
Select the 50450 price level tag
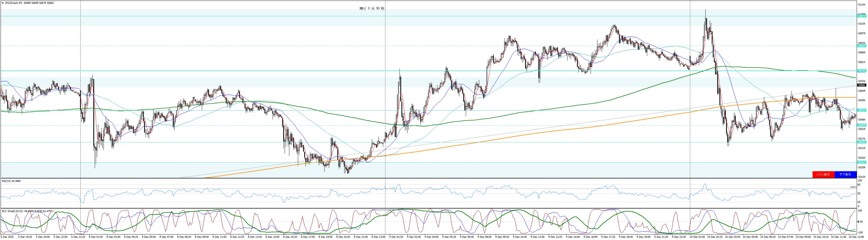[x=862, y=125]
